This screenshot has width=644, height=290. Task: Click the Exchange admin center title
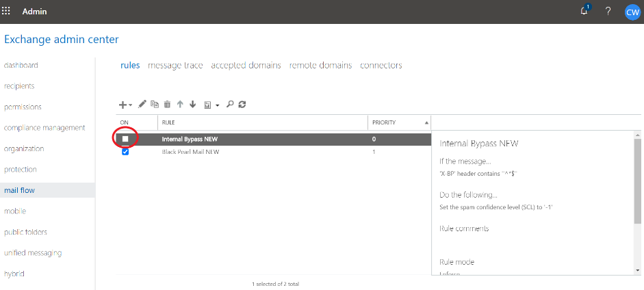61,40
